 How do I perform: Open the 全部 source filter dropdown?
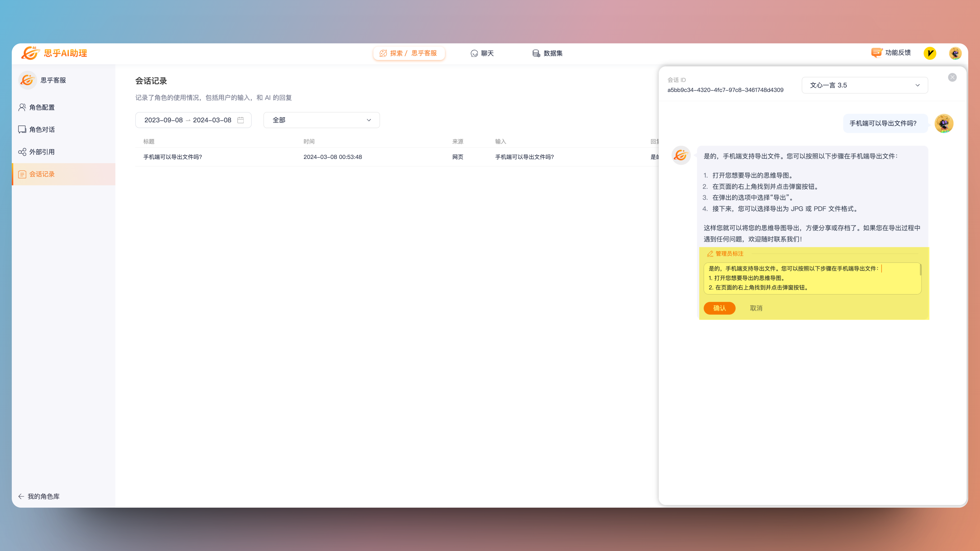coord(321,120)
